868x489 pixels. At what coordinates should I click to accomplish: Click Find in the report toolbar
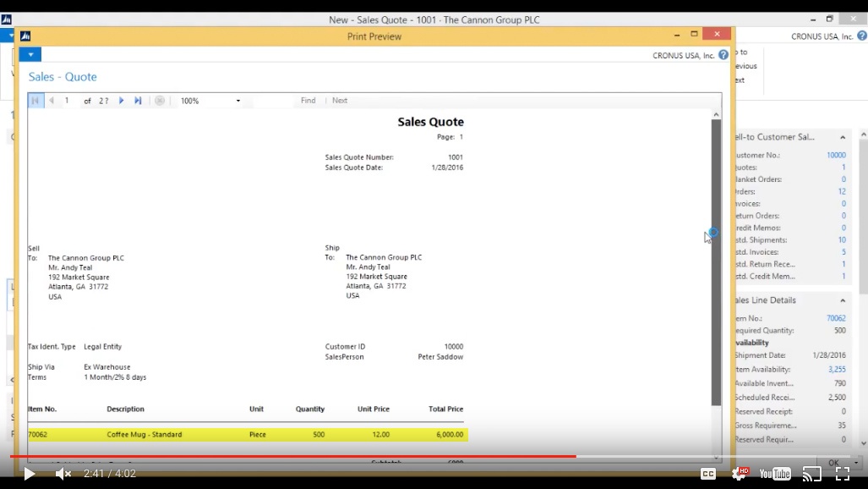[308, 101]
